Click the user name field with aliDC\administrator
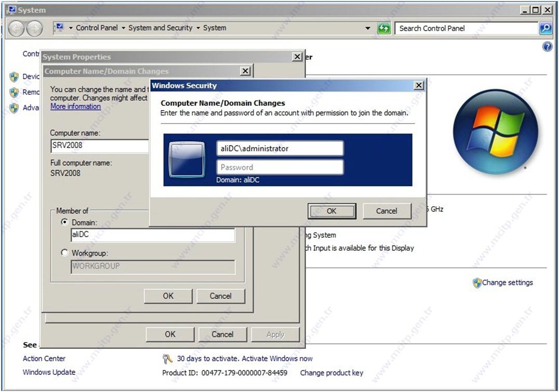 (280, 148)
